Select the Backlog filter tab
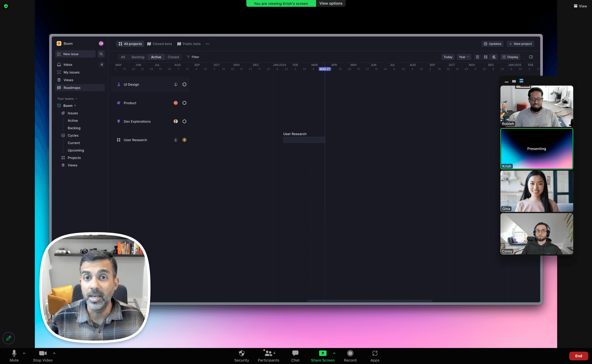Viewport: 592px width, 364px height. (138, 57)
